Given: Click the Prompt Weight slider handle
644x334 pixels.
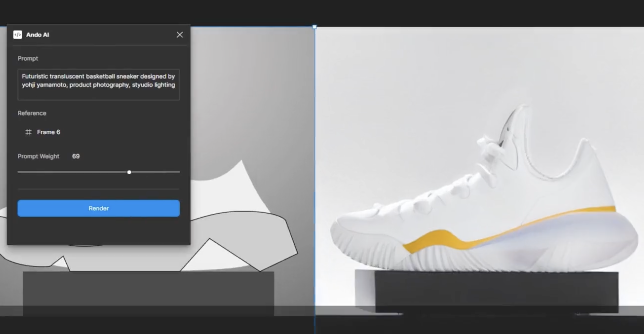Looking at the screenshot, I should (129, 172).
